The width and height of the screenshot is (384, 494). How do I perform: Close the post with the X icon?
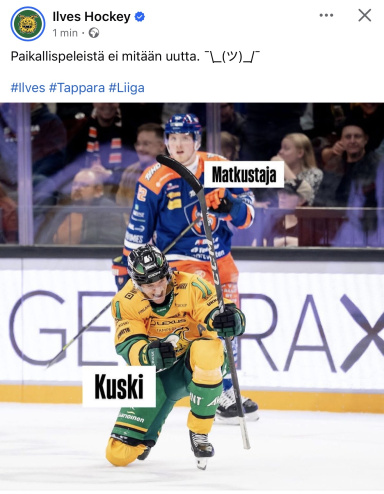click(x=365, y=15)
